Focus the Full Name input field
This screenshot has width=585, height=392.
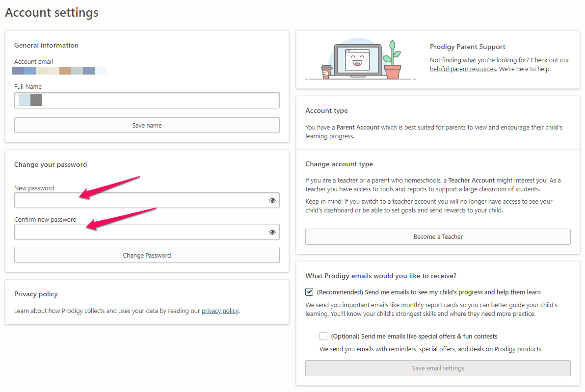click(147, 101)
